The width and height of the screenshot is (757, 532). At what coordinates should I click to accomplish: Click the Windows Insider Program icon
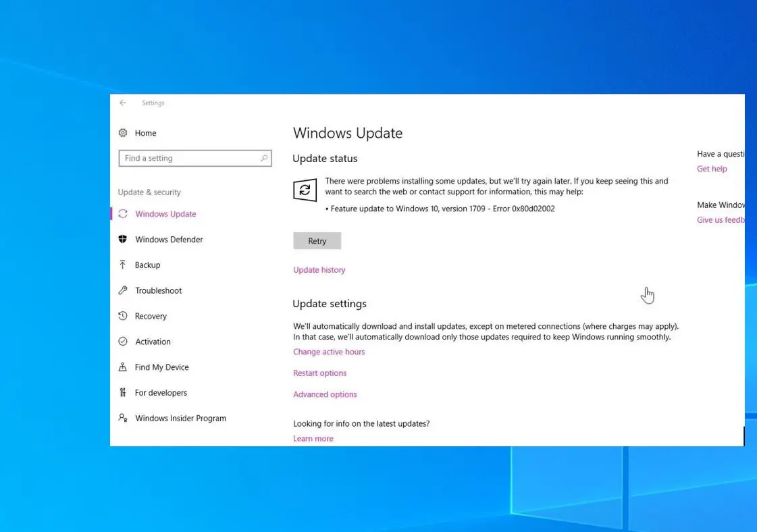(x=123, y=418)
